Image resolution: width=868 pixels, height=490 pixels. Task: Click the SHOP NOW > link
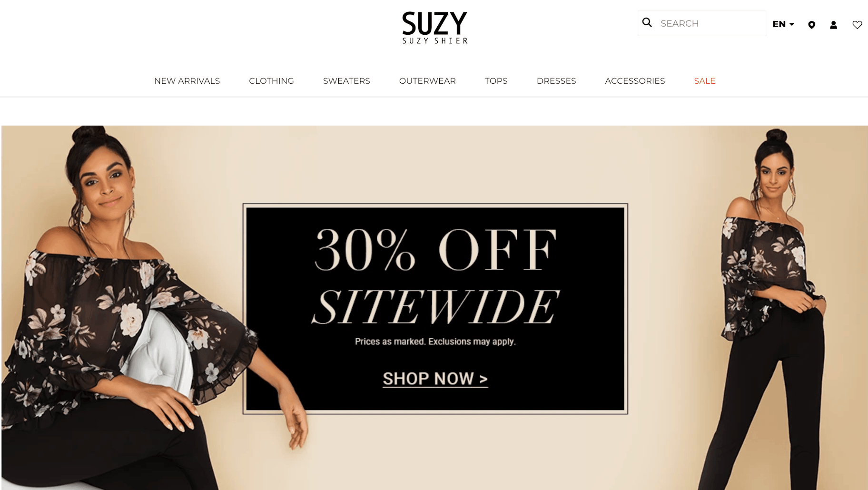click(x=435, y=379)
